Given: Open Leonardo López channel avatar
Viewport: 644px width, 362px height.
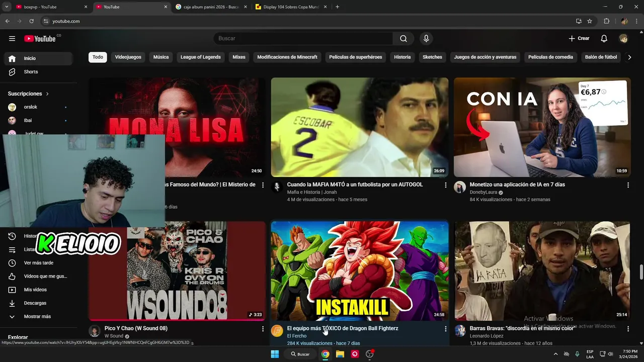Looking at the screenshot, I should 460,331.
